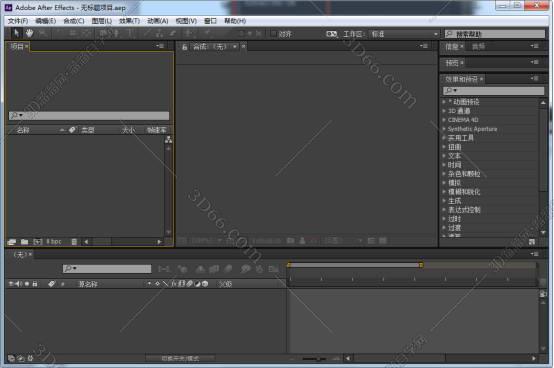Click the lock icon on composition viewer tab
The width and height of the screenshot is (554, 368).
[184, 47]
